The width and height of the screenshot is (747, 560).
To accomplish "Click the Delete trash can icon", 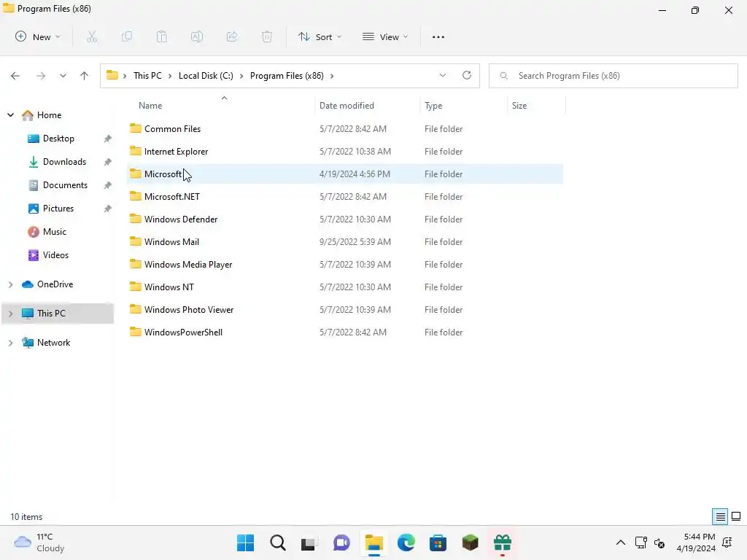I will pyautogui.click(x=267, y=36).
